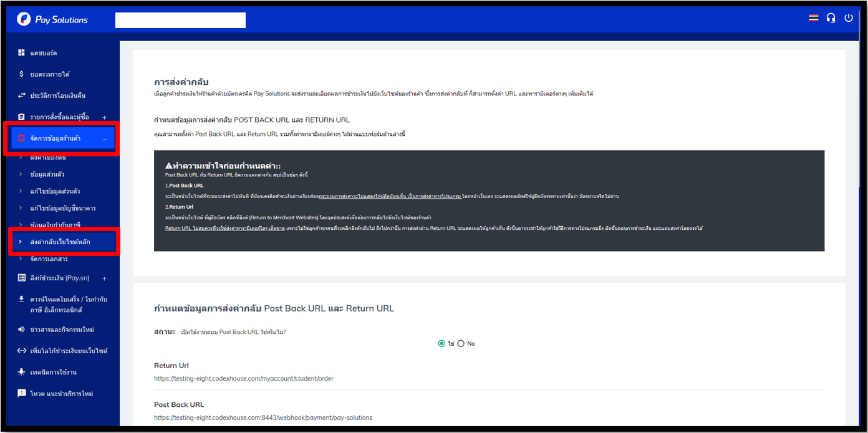Click the Return Url value field
868x433 pixels.
244,378
